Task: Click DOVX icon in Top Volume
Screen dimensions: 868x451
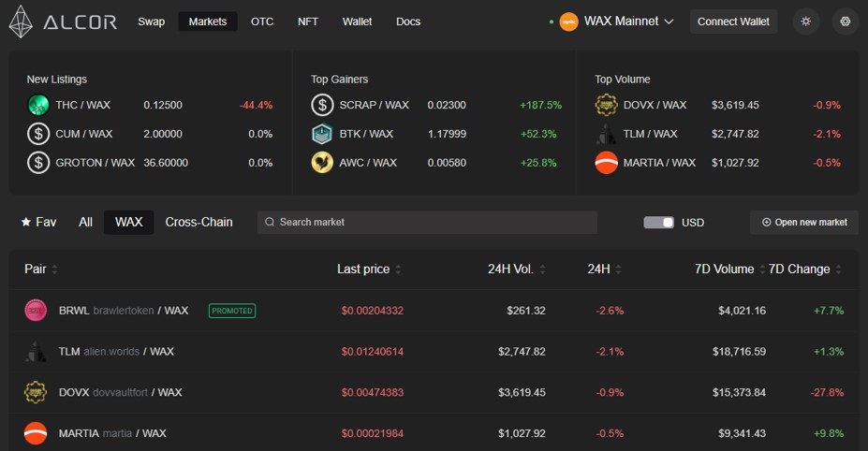Action: [606, 105]
